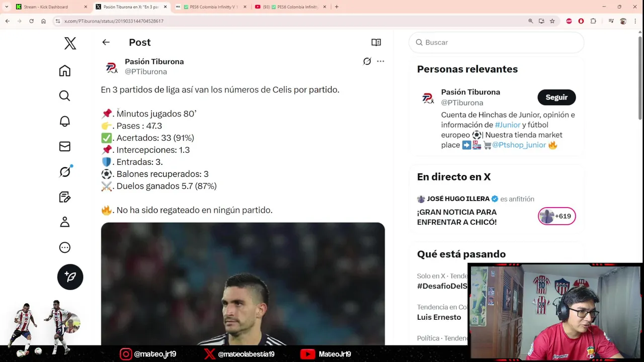Go back in browser history

7,21
